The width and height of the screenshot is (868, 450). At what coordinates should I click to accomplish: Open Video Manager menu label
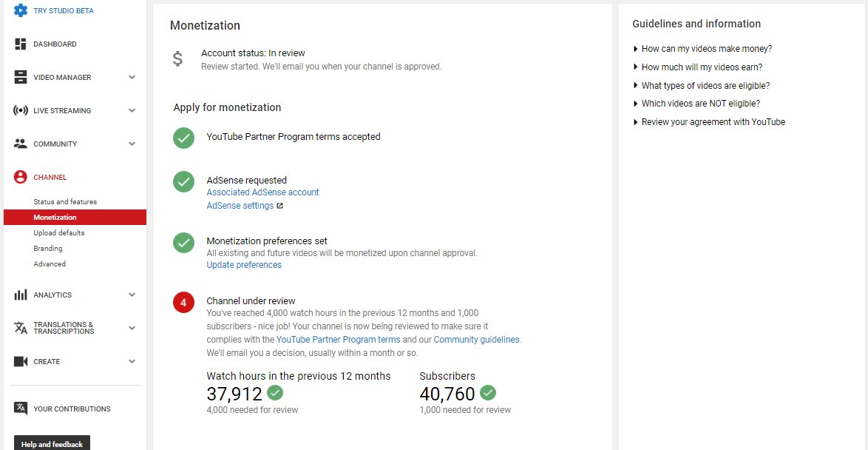coord(62,77)
